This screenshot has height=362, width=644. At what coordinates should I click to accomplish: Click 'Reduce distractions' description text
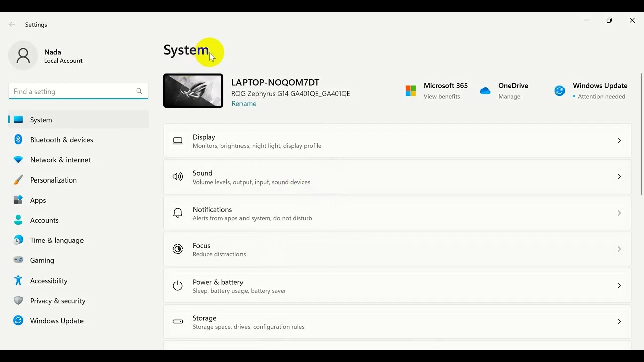(x=219, y=254)
